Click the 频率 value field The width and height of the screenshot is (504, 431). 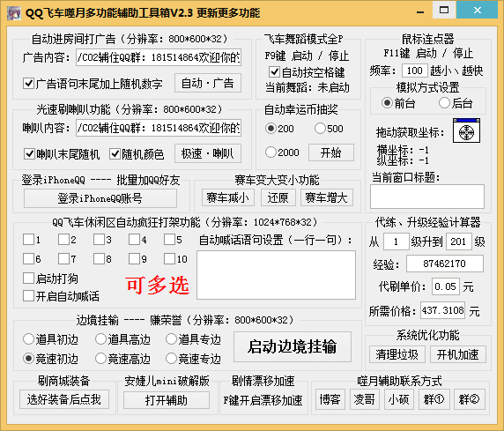pyautogui.click(x=415, y=71)
